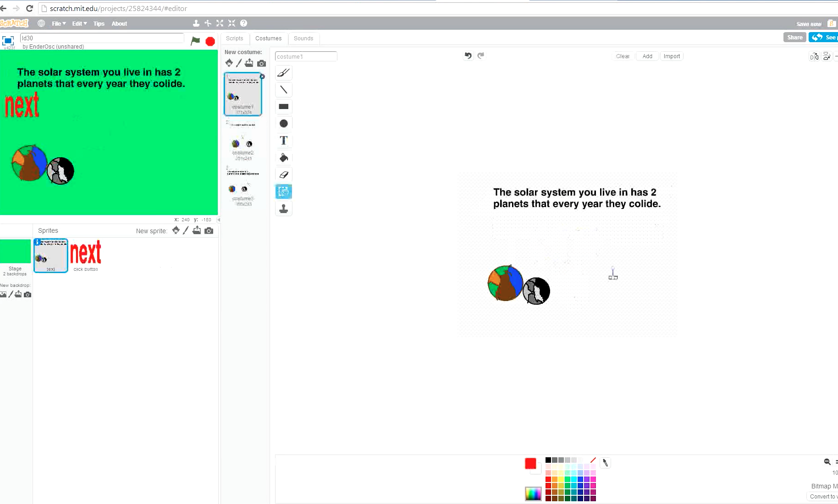
Task: Click the green flag to start
Action: coord(195,41)
